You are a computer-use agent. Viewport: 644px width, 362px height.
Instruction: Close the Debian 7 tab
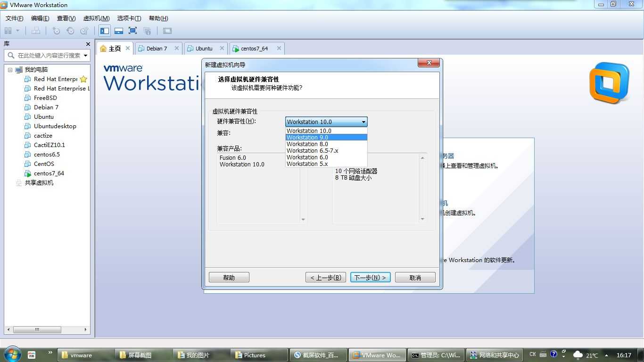click(x=177, y=48)
